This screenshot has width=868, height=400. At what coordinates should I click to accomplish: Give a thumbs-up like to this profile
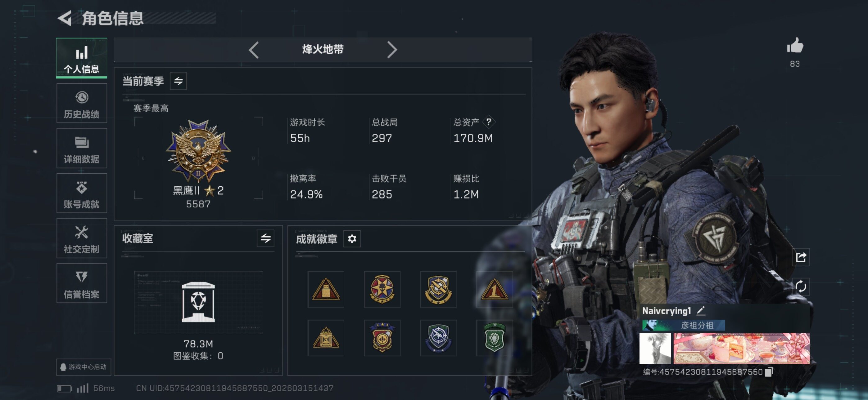795,45
